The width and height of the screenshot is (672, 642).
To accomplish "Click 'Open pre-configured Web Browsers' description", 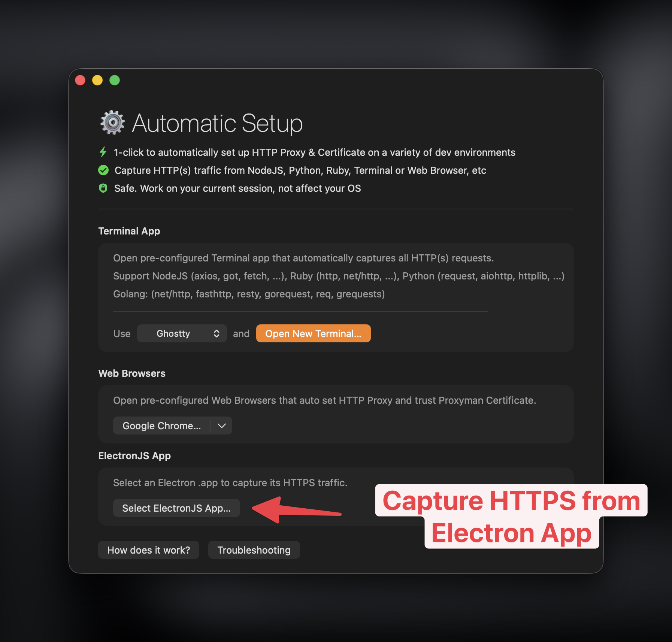I will [x=325, y=400].
